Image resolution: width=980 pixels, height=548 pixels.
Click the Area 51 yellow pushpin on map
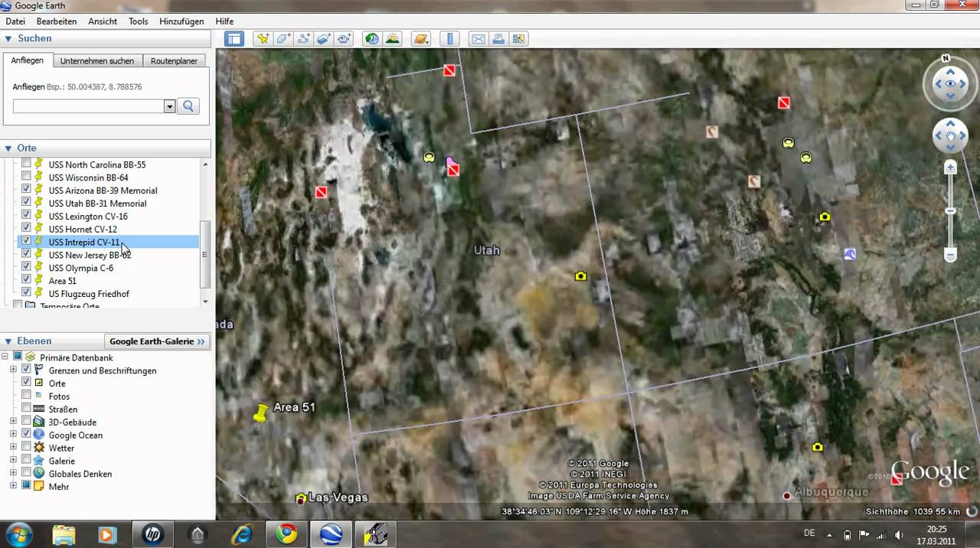point(261,413)
